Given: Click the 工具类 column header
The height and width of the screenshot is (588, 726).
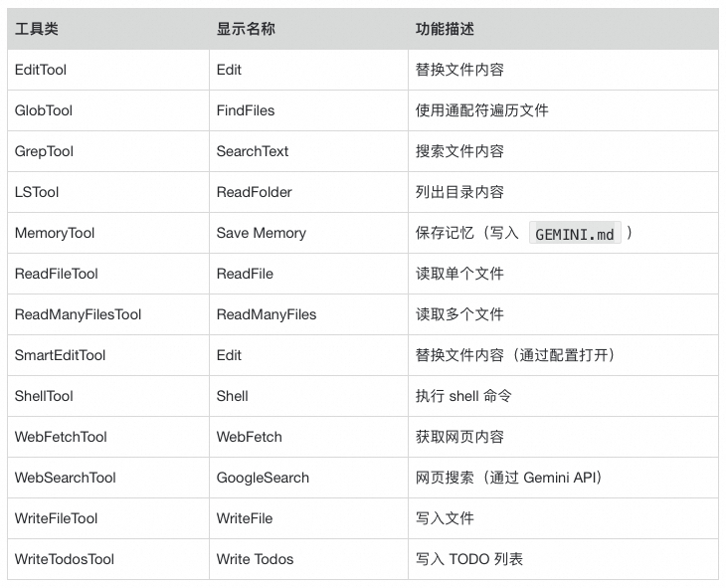Looking at the screenshot, I should [x=37, y=29].
